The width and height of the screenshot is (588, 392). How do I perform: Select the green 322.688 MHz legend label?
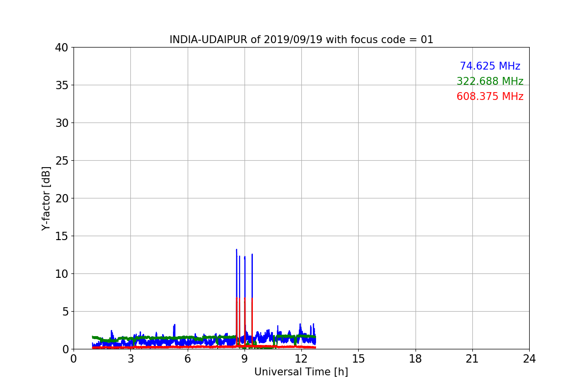pyautogui.click(x=490, y=81)
